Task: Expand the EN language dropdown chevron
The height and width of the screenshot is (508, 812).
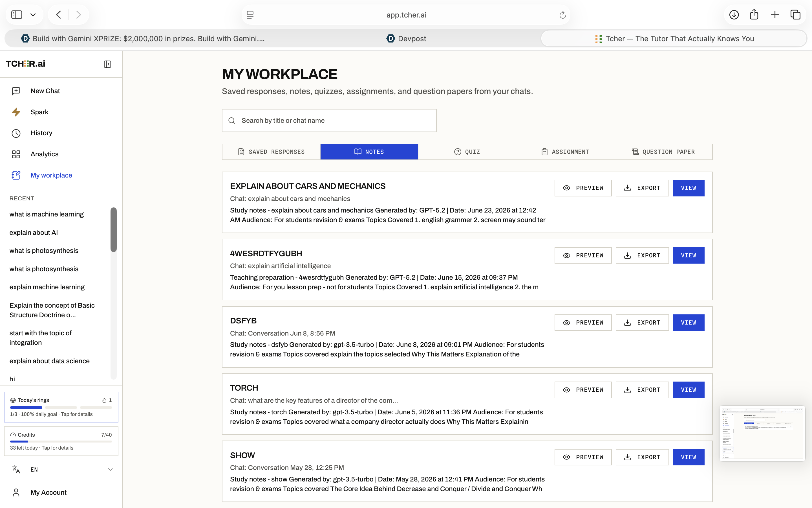Action: point(110,469)
